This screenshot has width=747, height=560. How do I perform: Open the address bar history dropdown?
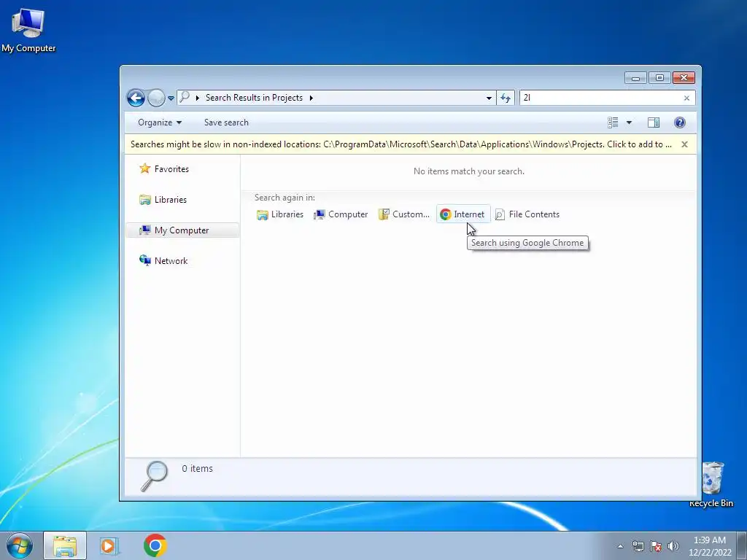[x=489, y=98]
